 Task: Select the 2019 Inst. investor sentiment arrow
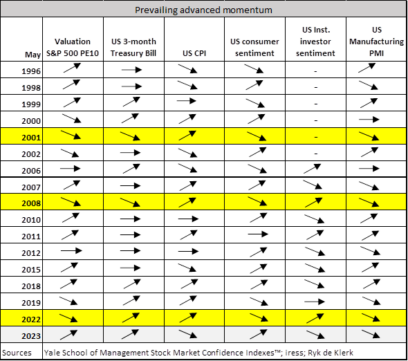pyautogui.click(x=314, y=302)
